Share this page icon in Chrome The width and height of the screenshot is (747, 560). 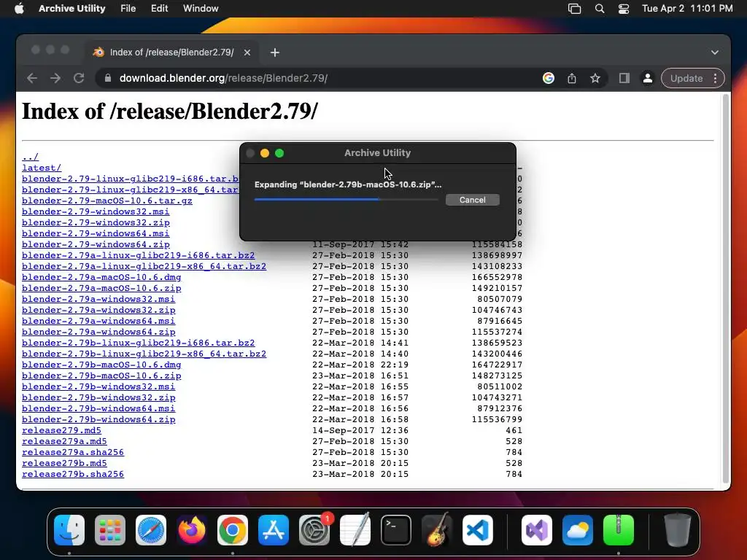[572, 78]
